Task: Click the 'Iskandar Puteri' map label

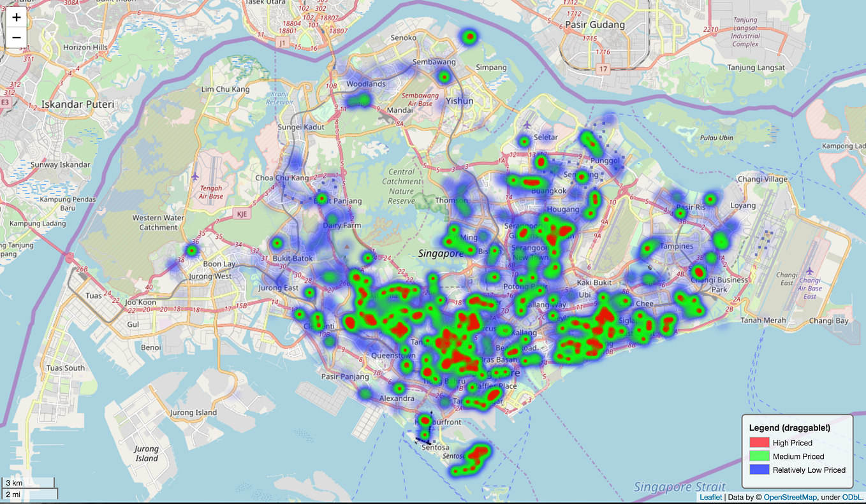Action: [x=77, y=104]
